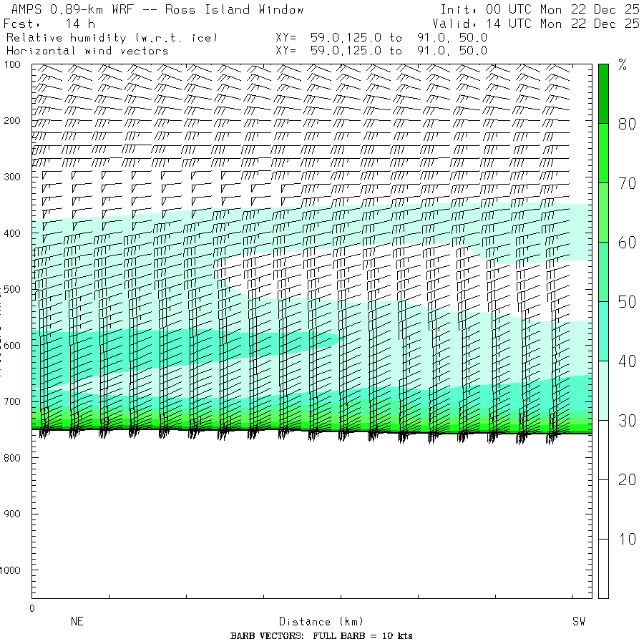The image size is (644, 644).
Task: Click the 100 pressure axis label
Action: pyautogui.click(x=12, y=64)
